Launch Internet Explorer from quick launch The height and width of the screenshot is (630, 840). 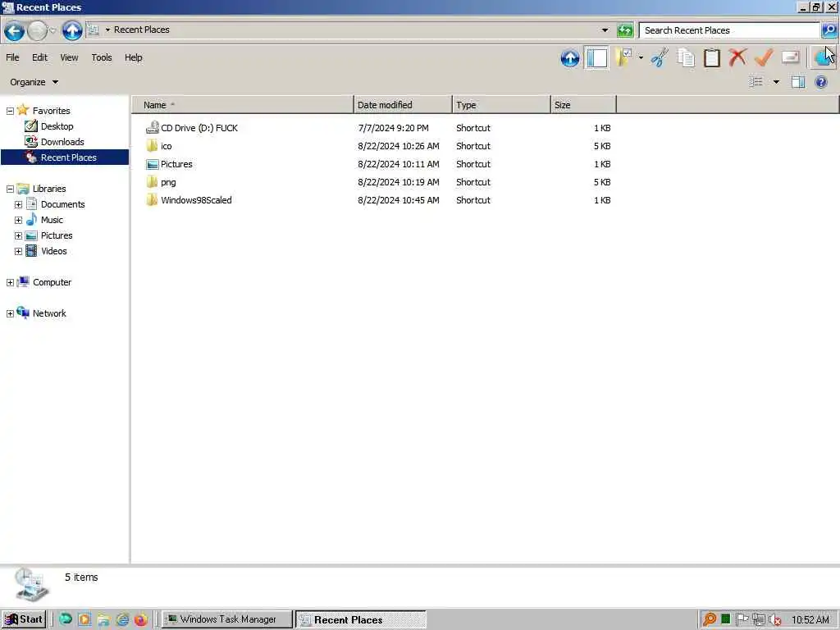point(122,620)
